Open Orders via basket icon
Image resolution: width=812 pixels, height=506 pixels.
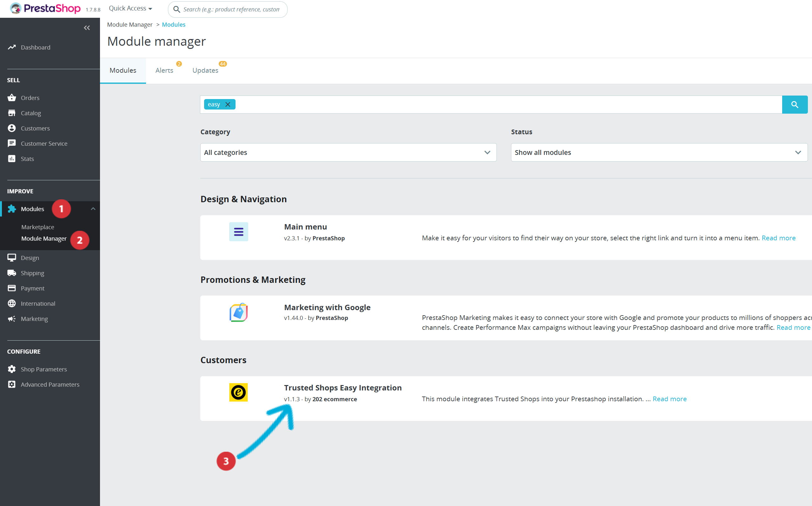[x=12, y=98]
